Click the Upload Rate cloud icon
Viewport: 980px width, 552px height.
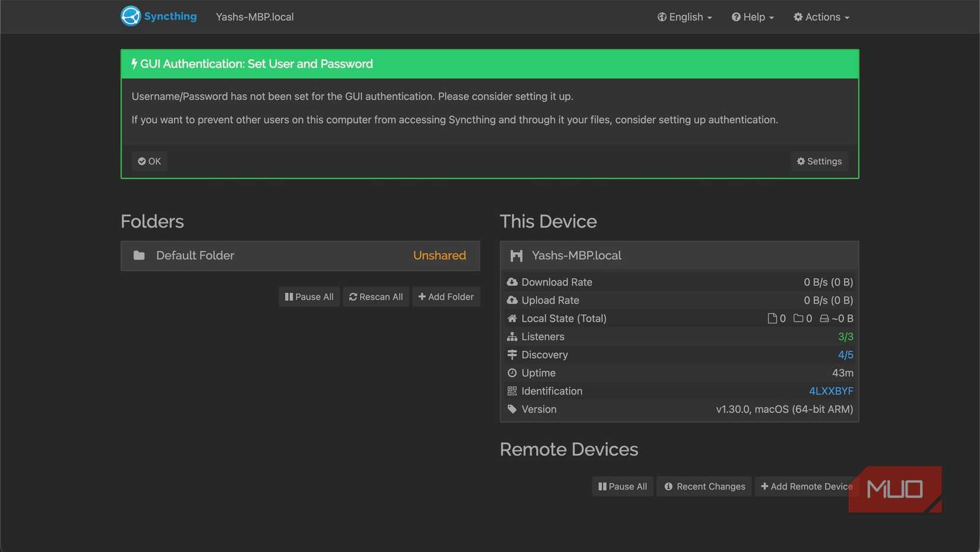(x=512, y=300)
